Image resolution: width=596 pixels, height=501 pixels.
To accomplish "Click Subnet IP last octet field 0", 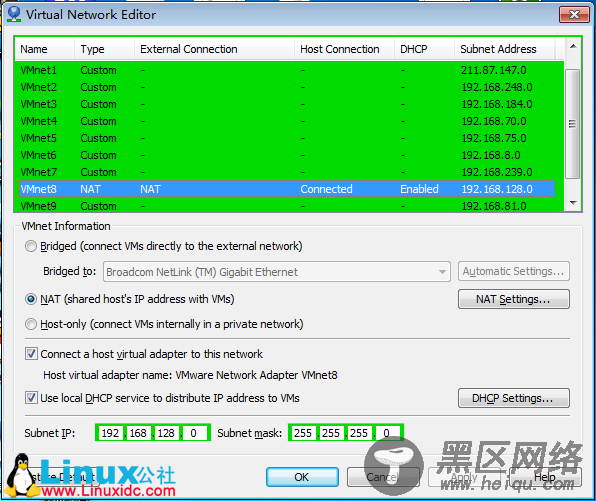I will (195, 433).
